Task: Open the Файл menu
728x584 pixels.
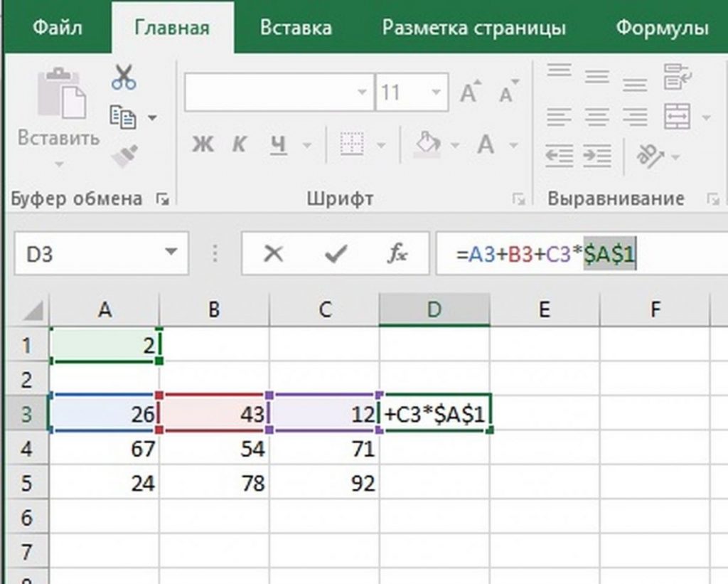Action: pyautogui.click(x=58, y=28)
